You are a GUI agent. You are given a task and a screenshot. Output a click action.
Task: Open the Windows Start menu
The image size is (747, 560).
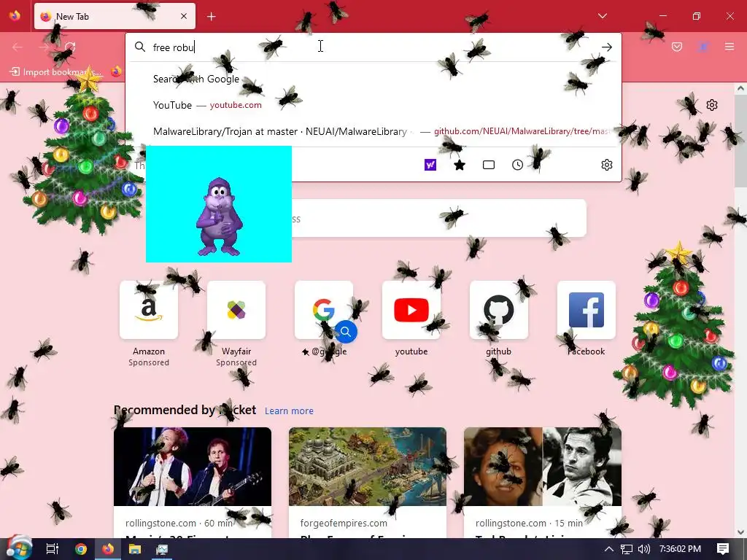click(x=19, y=549)
